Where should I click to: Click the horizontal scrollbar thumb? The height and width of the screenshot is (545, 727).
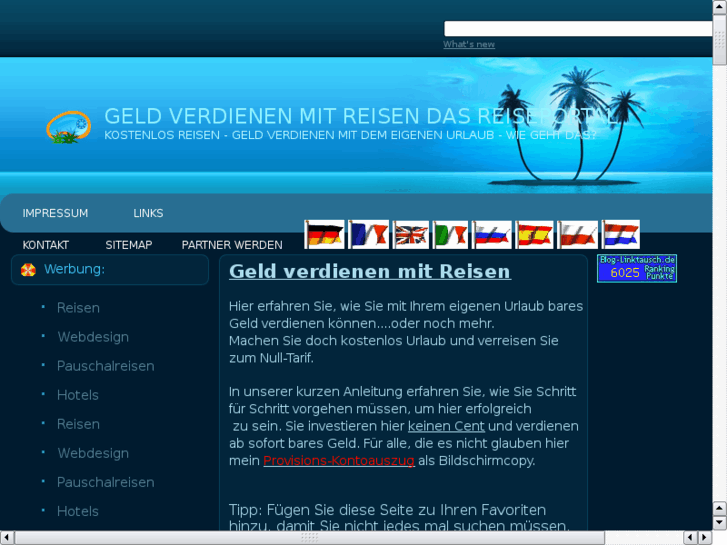tap(310, 538)
